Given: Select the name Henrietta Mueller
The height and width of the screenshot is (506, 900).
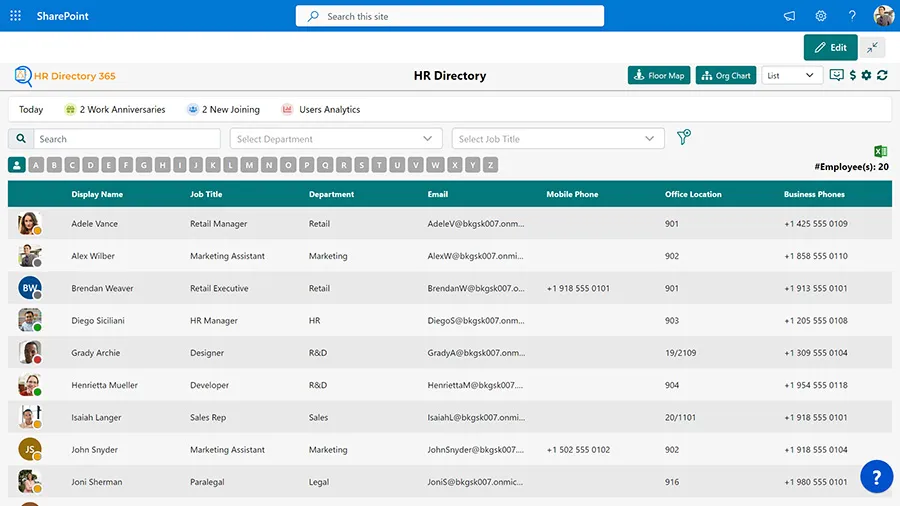Looking at the screenshot, I should click(104, 385).
